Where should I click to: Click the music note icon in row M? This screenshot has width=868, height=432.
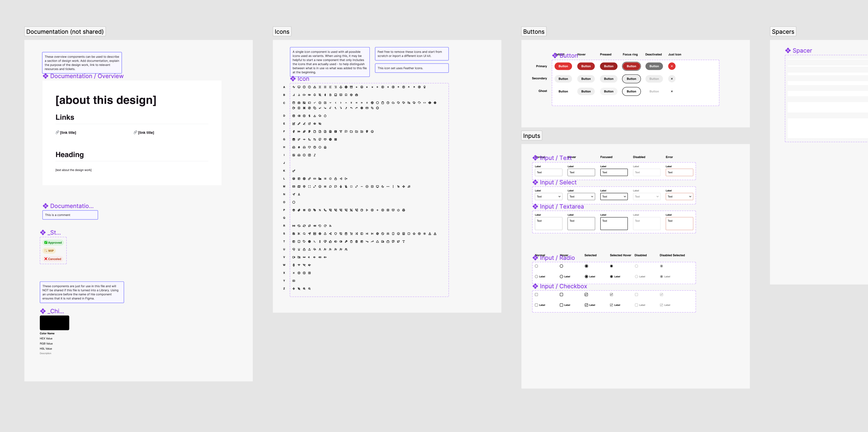click(409, 187)
